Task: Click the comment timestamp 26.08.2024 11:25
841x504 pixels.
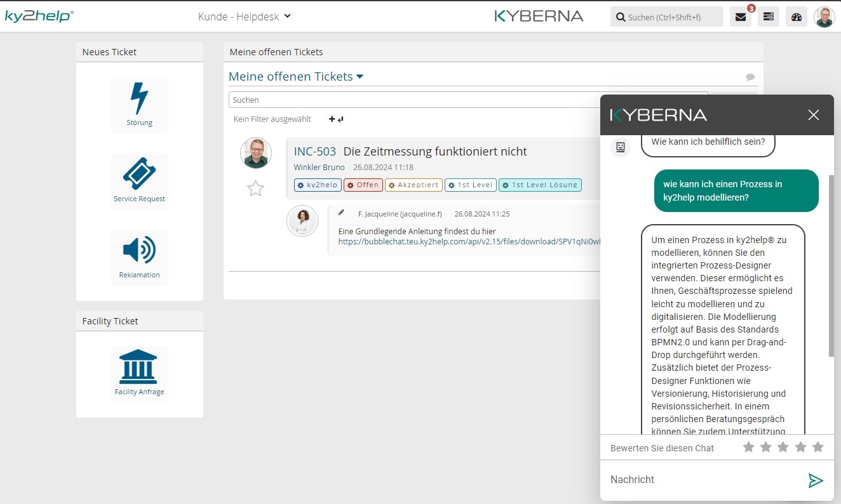Action: [x=482, y=214]
